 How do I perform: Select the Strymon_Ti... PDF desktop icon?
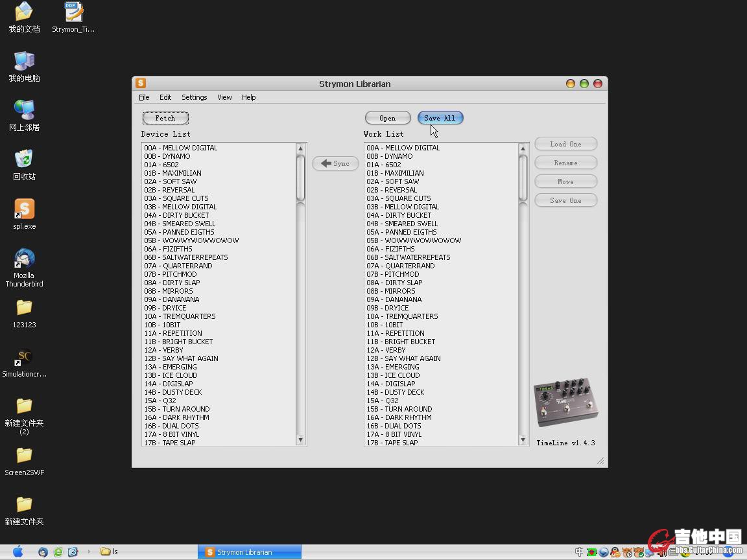click(73, 18)
